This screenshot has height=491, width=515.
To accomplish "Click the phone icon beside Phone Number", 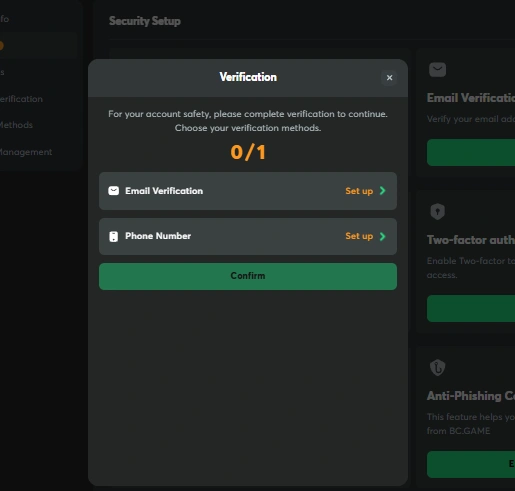I will (113, 236).
